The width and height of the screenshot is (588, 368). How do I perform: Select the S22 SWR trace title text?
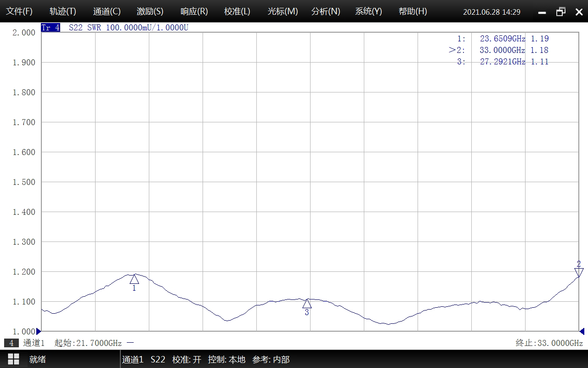(129, 28)
